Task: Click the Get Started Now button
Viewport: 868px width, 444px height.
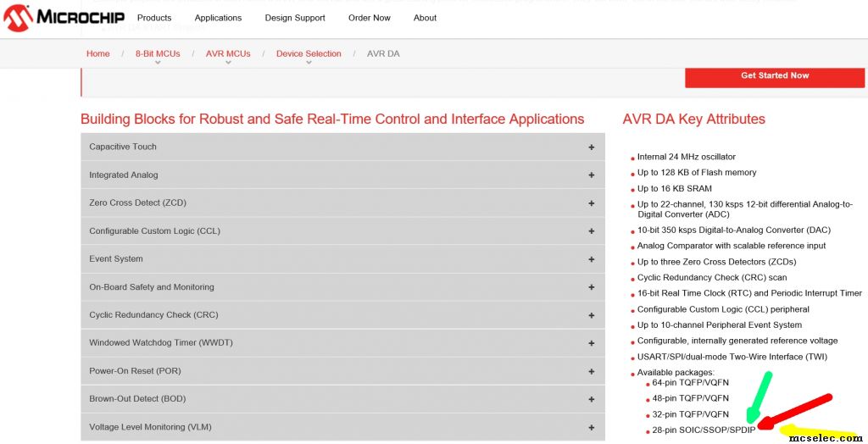Action: pyautogui.click(x=775, y=76)
